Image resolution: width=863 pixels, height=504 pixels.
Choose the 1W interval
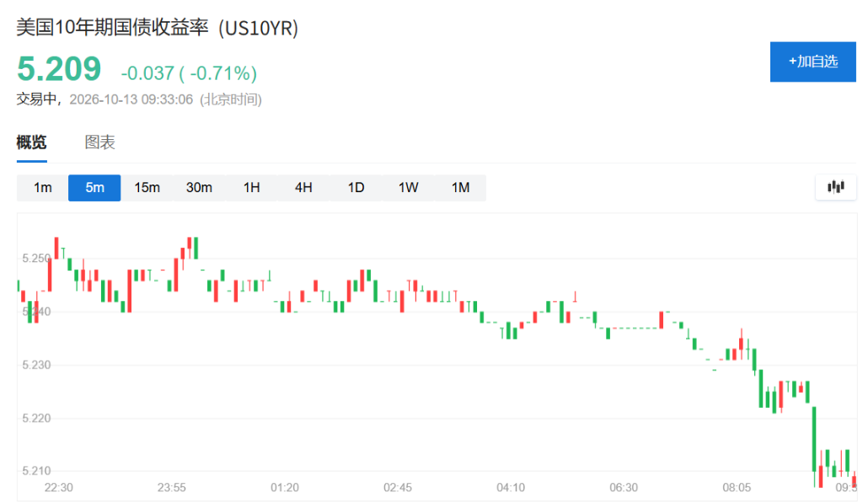coord(409,188)
